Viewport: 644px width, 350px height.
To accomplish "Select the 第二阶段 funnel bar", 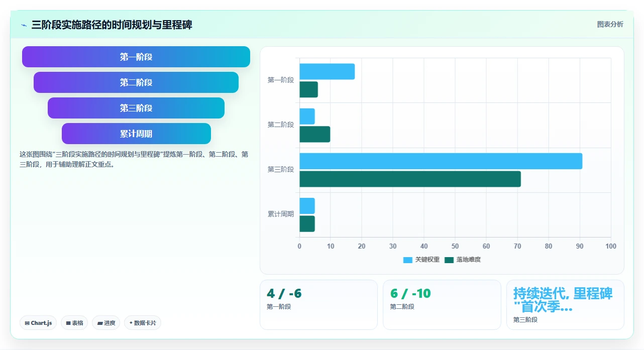I will pos(136,82).
